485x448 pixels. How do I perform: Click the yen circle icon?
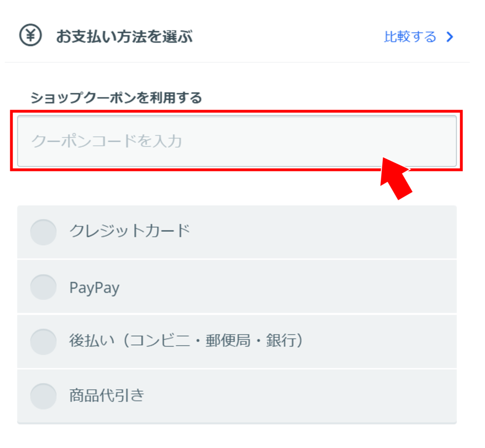click(31, 36)
